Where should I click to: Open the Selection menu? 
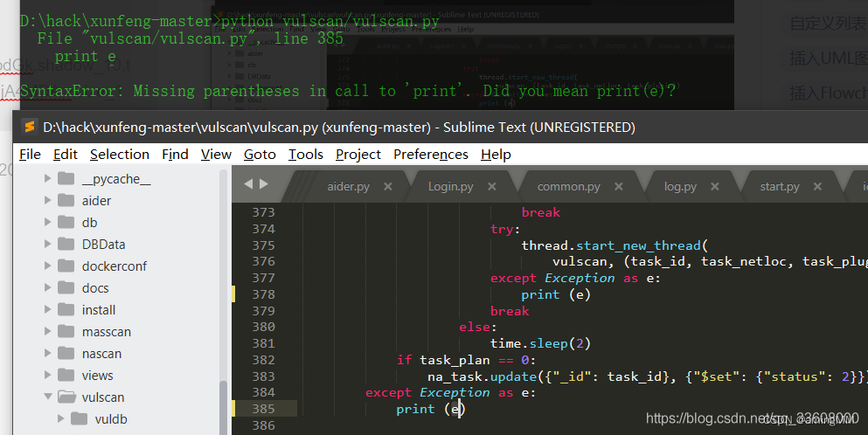(120, 155)
